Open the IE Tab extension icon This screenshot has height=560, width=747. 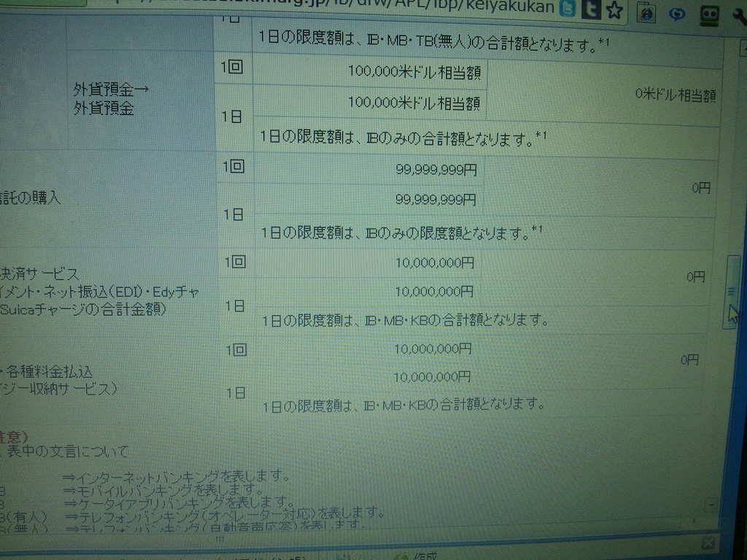646,12
